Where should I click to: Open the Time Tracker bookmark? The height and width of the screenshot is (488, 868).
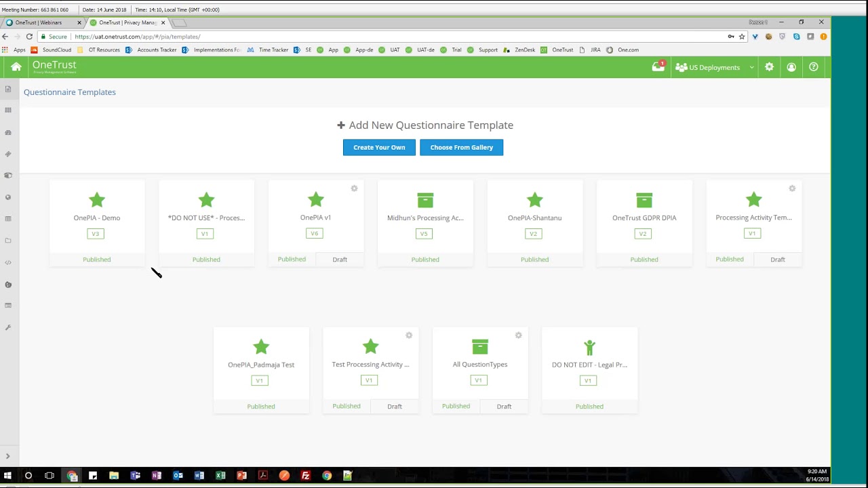[268, 49]
